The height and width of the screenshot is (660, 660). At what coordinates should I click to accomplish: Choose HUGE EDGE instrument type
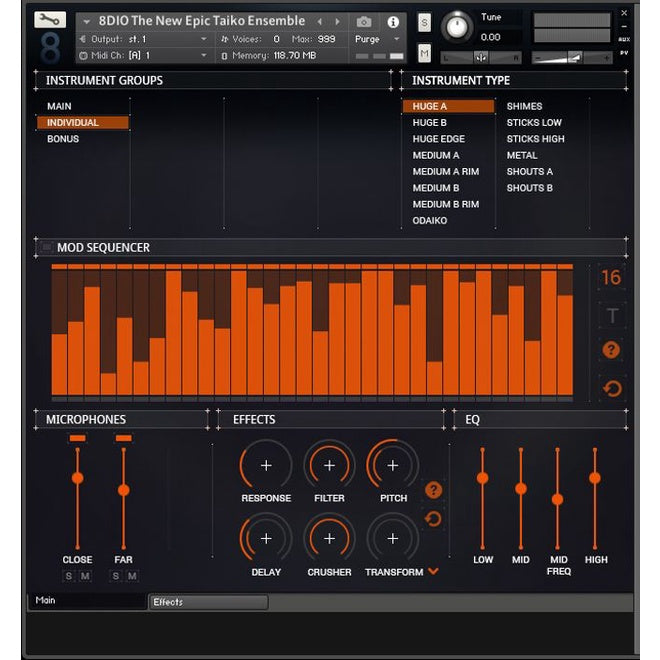click(439, 139)
